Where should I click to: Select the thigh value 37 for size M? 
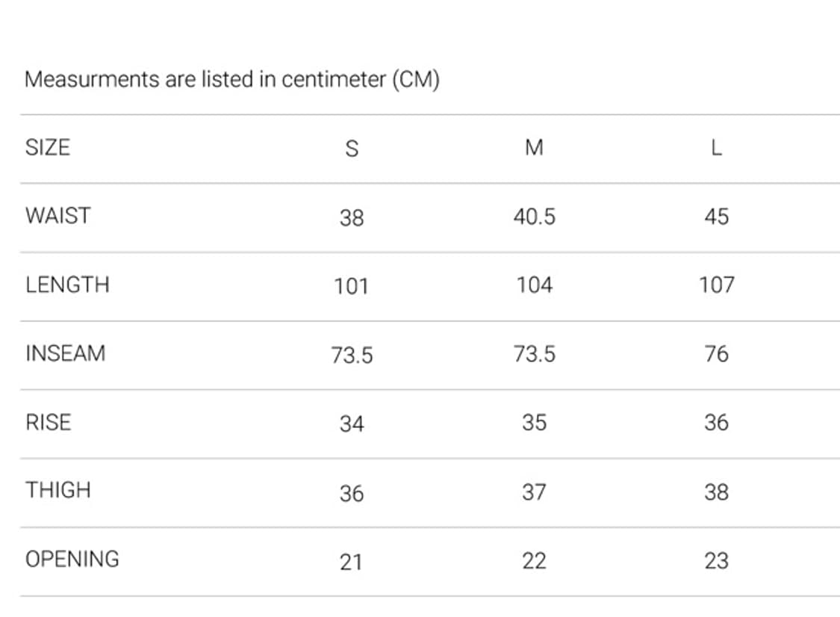tap(534, 492)
